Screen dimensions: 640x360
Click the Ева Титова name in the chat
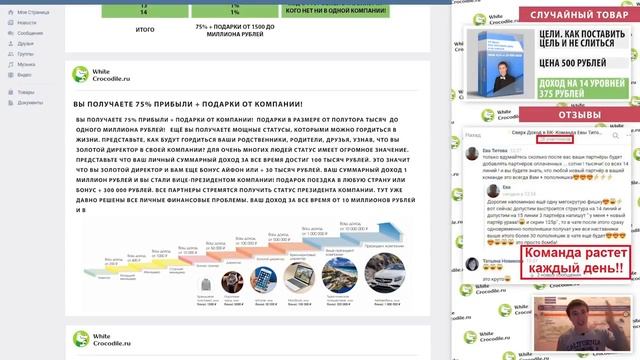pyautogui.click(x=495, y=151)
